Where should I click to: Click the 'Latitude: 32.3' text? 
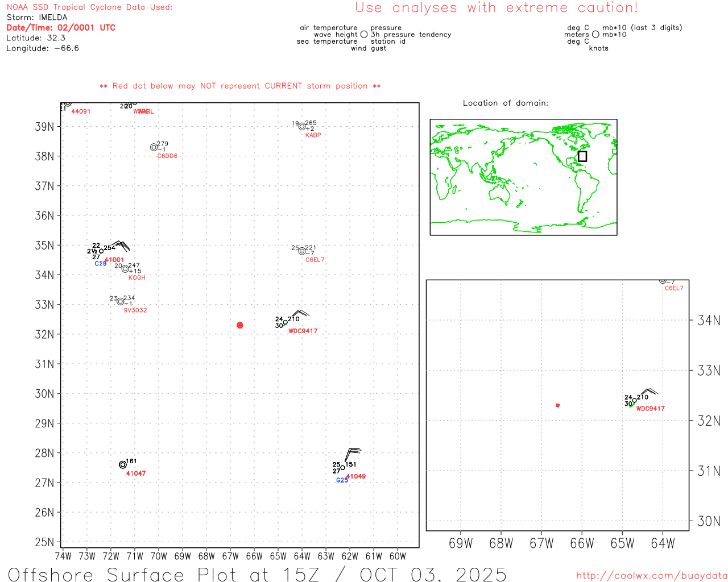tap(36, 38)
